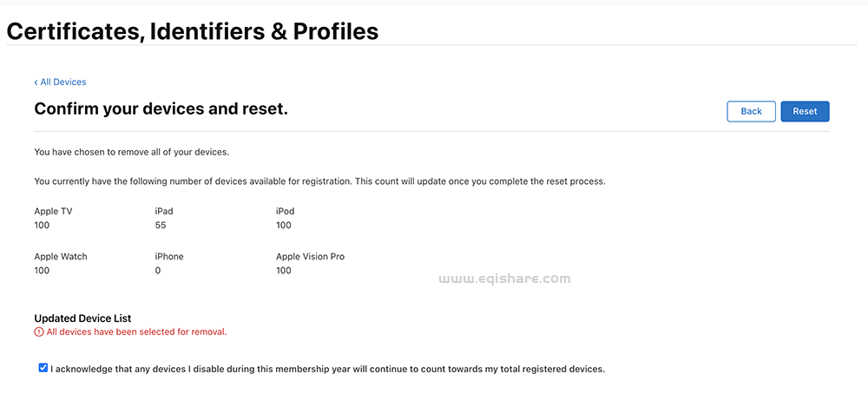Click the iPhone count of 0

(x=158, y=271)
